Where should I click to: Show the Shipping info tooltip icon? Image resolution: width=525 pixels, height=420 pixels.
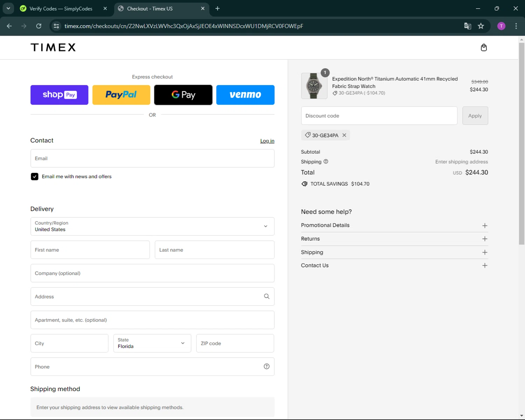326,162
